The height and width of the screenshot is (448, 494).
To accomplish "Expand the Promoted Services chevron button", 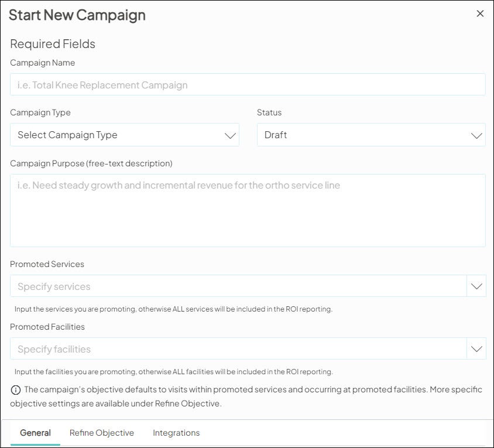I will click(476, 286).
